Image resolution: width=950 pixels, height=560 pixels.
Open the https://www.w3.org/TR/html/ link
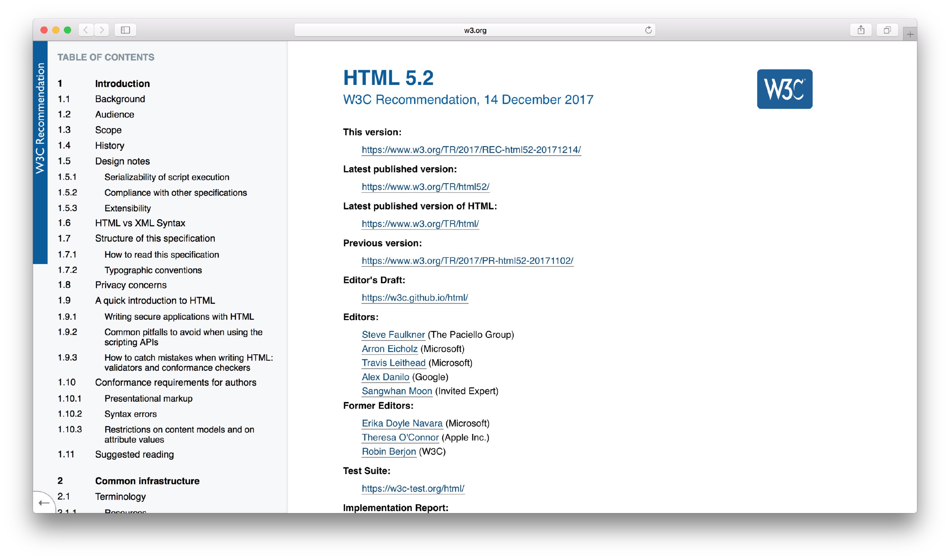[420, 224]
